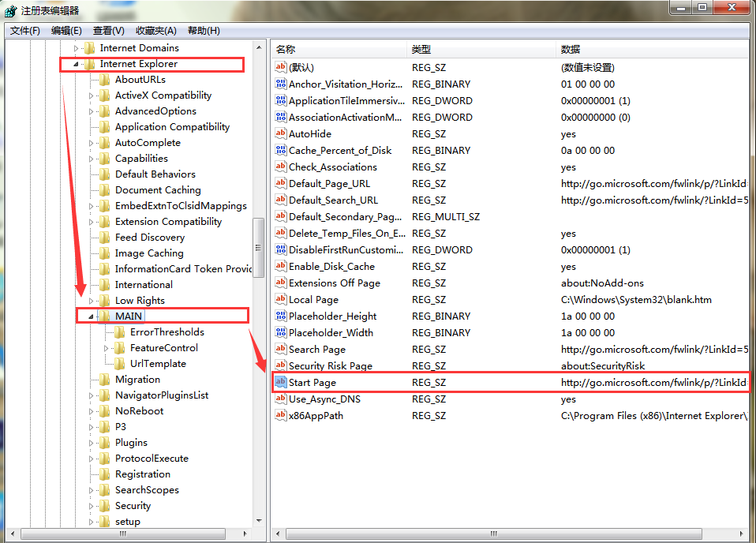The width and height of the screenshot is (756, 543).
Task: Expand the SearchScopes key
Action: [x=91, y=490]
